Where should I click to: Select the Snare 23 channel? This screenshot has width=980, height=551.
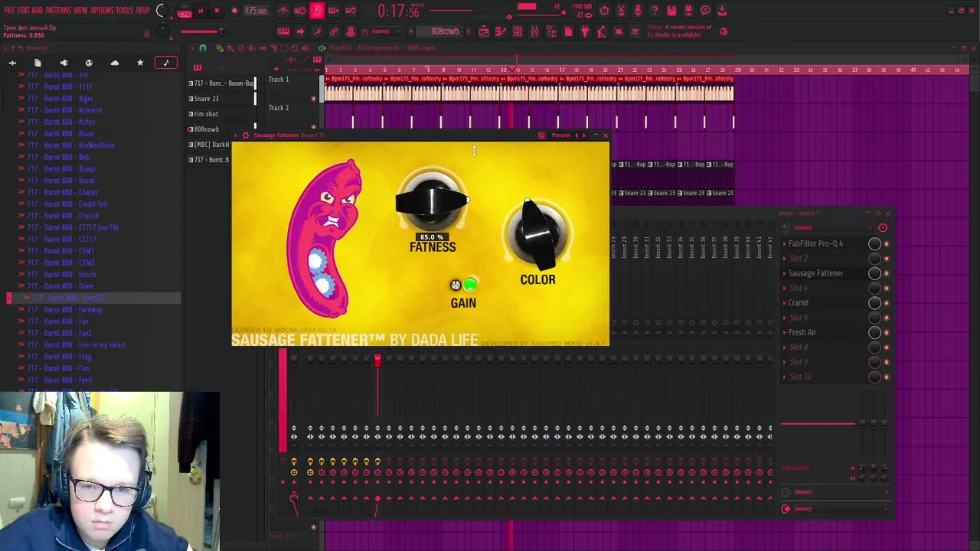pos(207,99)
